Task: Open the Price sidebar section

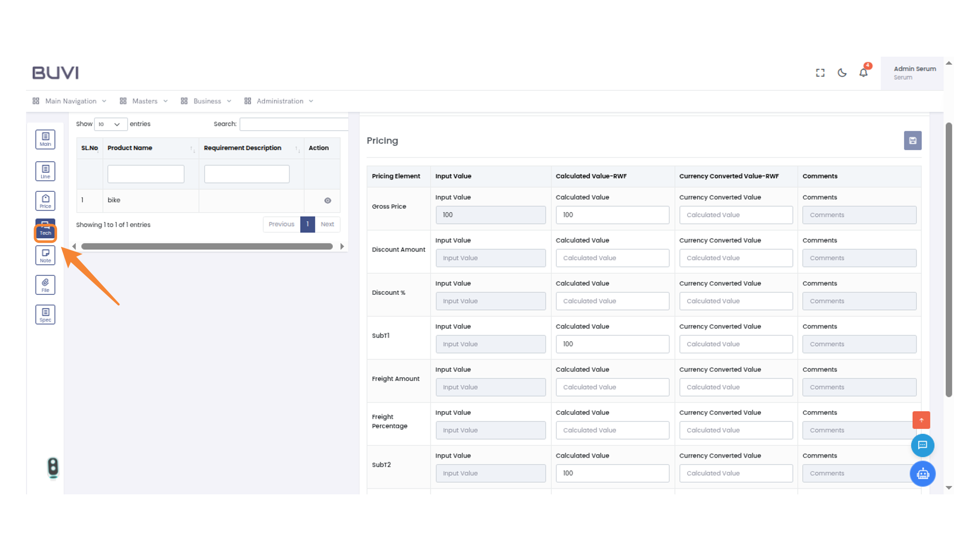Action: tap(45, 201)
